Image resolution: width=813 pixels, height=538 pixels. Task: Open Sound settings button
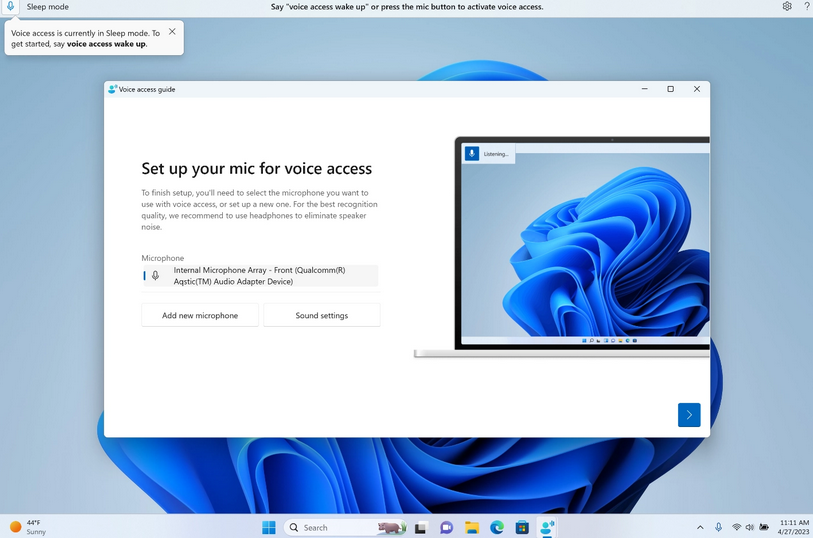coord(321,315)
